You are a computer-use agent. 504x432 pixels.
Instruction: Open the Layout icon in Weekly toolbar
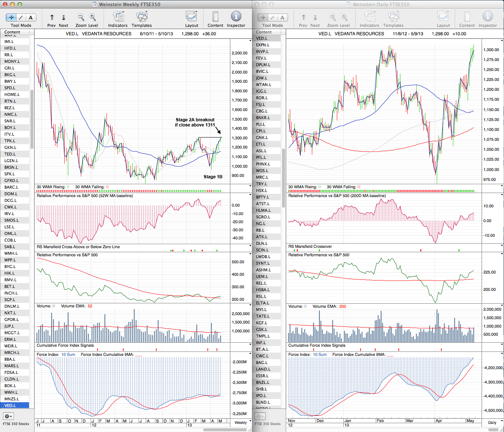[191, 17]
